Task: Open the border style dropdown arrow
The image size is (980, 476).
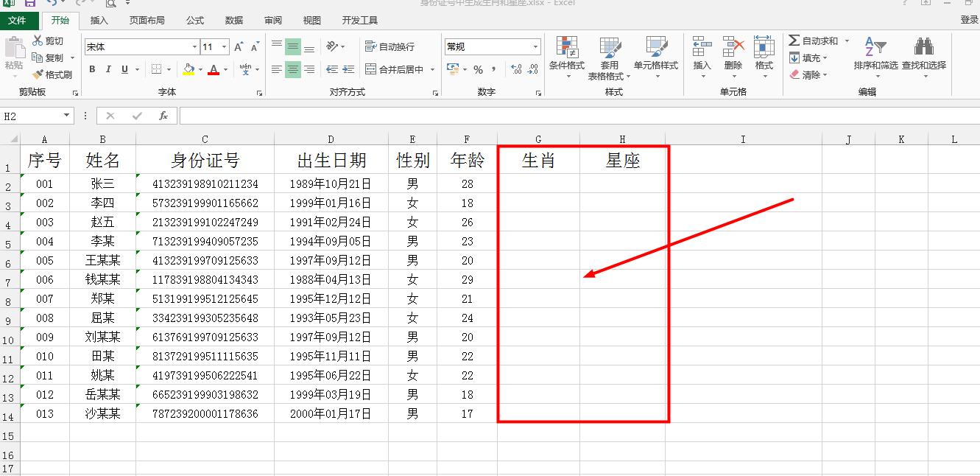Action: pyautogui.click(x=167, y=69)
